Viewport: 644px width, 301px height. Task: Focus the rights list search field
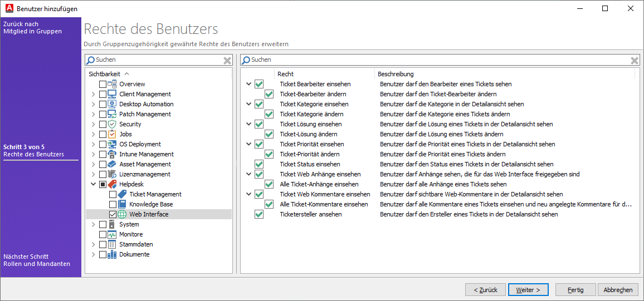(x=440, y=60)
